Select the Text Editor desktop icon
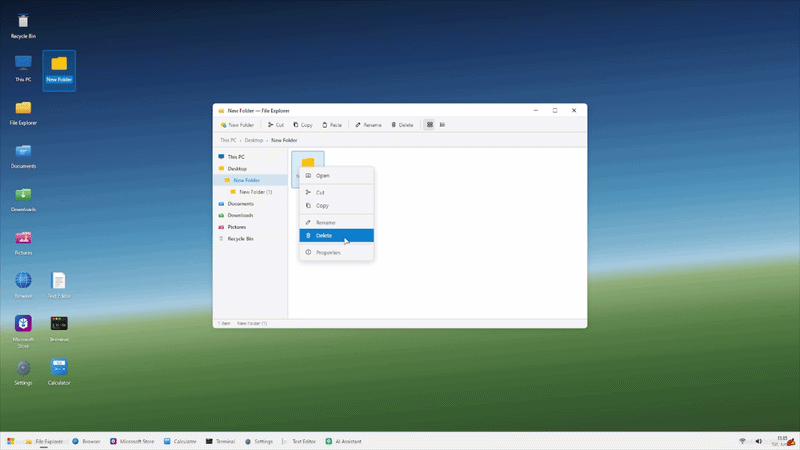Screen dimensions: 800x450 point(59,286)
